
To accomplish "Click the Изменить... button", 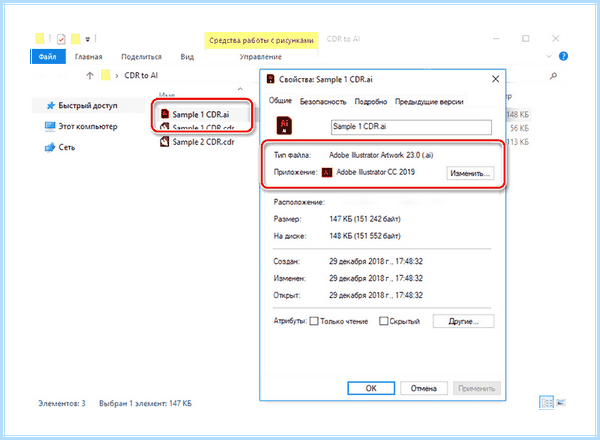I will click(470, 173).
